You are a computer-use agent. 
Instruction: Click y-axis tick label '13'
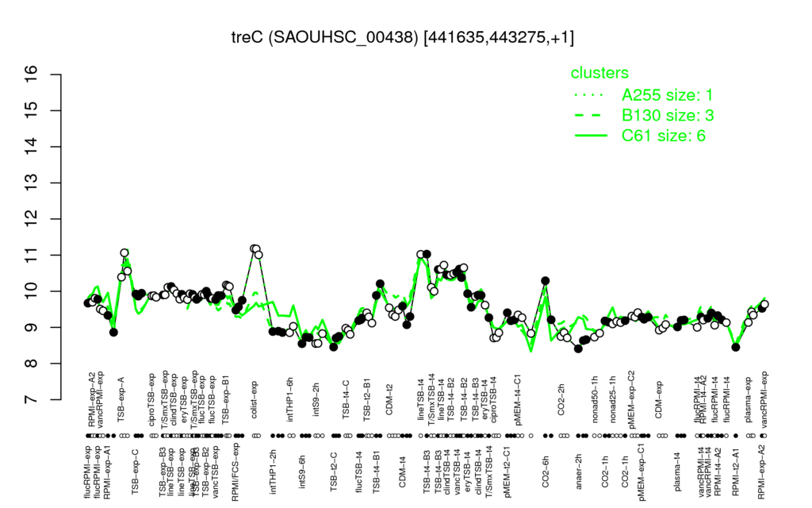tap(31, 183)
